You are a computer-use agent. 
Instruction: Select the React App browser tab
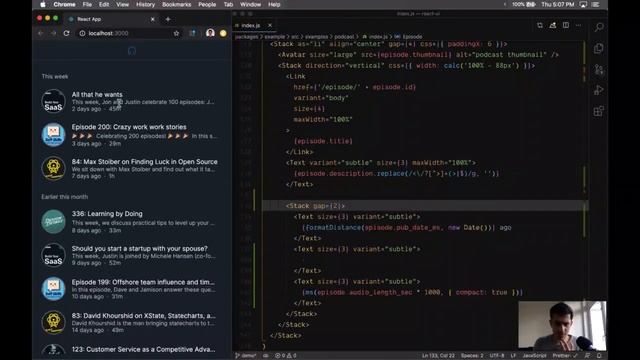pos(111,19)
